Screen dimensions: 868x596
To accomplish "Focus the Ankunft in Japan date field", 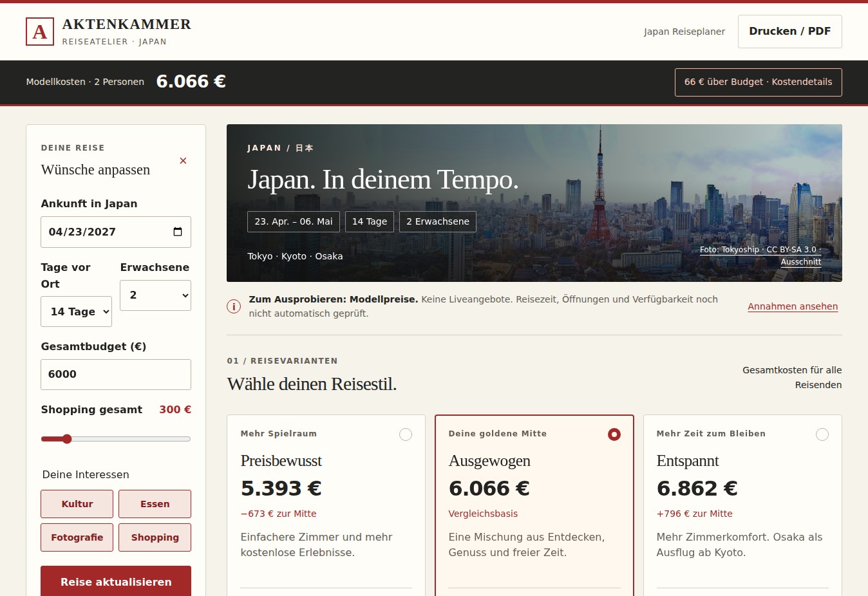I will coord(116,232).
